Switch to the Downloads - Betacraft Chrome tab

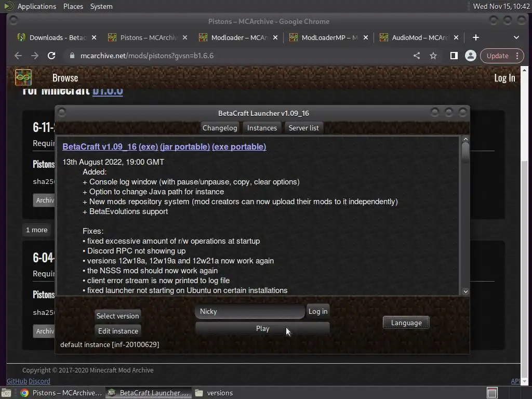[x=57, y=37]
